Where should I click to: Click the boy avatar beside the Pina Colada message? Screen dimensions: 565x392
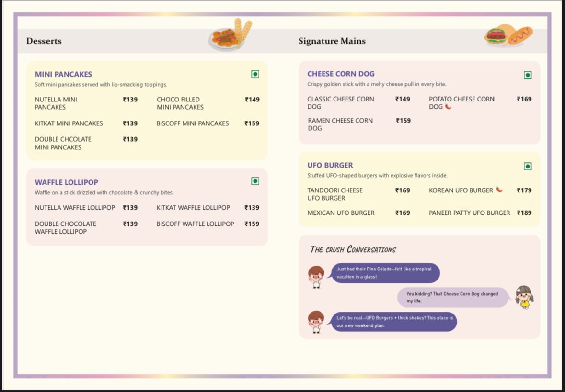click(316, 277)
